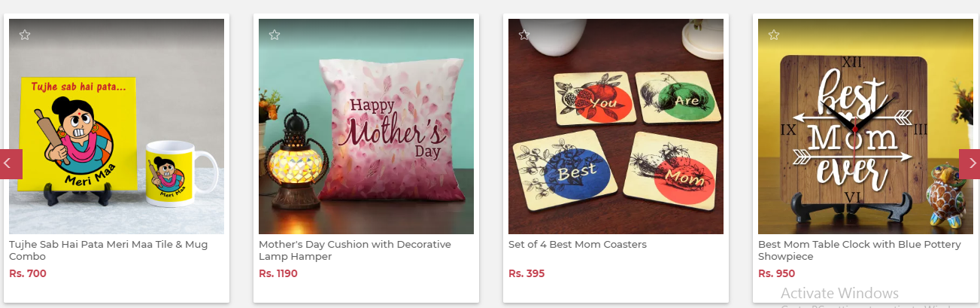Go to previous products with left arrow
The width and height of the screenshot is (980, 308).
point(11,163)
